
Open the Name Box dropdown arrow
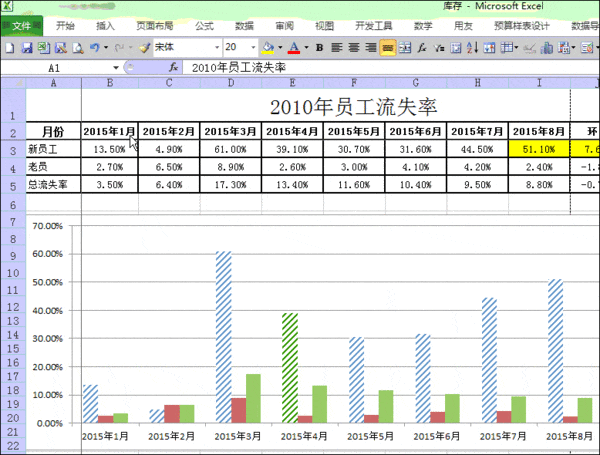[116, 68]
